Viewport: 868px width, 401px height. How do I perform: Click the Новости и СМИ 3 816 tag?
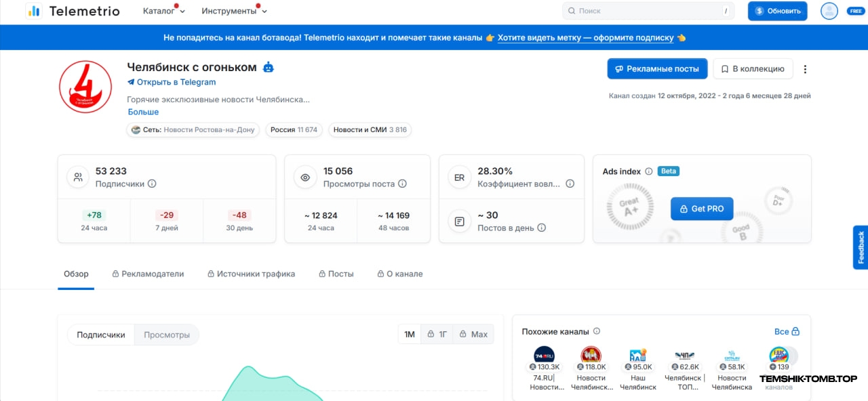pyautogui.click(x=370, y=129)
